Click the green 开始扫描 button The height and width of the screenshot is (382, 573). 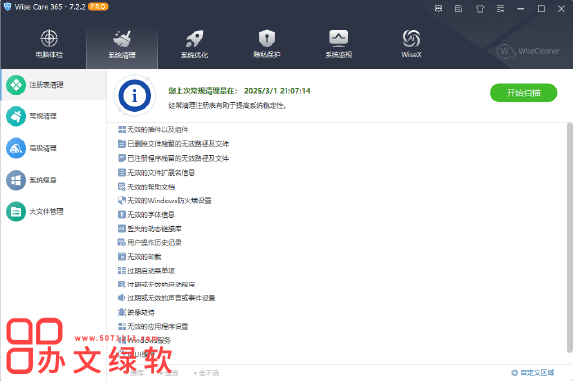point(523,93)
